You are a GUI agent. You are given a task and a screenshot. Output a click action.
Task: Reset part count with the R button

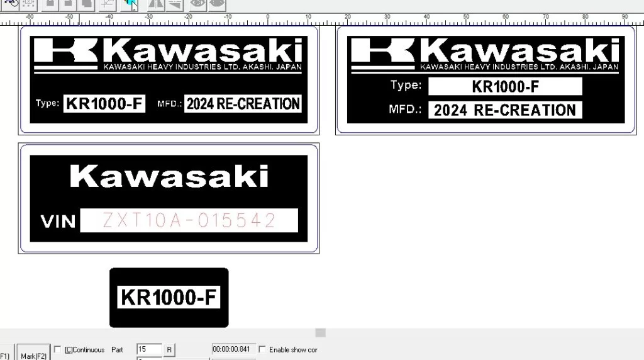pyautogui.click(x=169, y=350)
